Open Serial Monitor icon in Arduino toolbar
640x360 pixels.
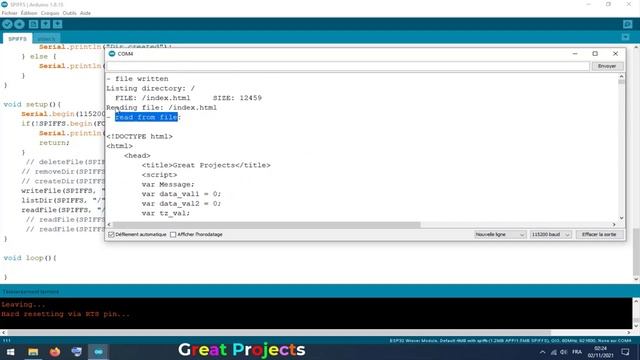pos(628,24)
